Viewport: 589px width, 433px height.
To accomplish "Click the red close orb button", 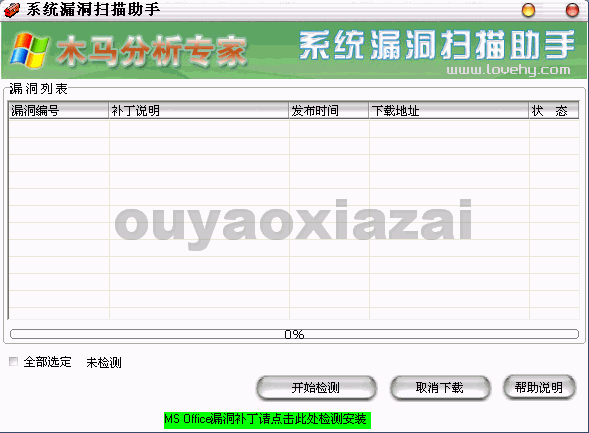I will coord(572,10).
